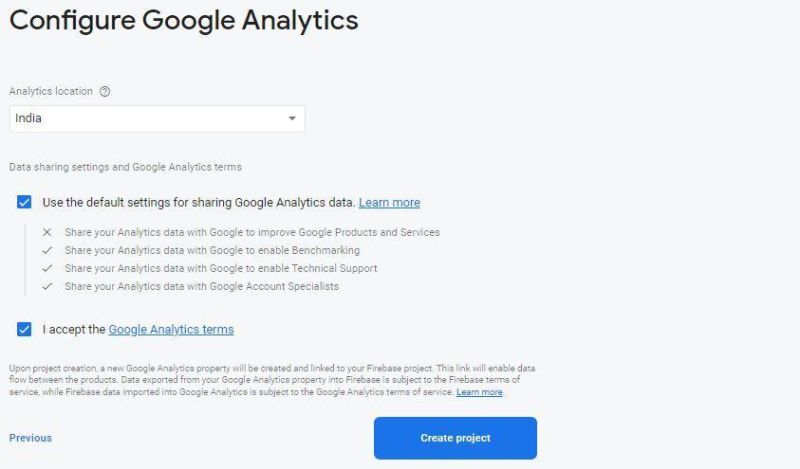This screenshot has width=800, height=469.
Task: Click the Analytics location label text
Action: click(x=51, y=92)
